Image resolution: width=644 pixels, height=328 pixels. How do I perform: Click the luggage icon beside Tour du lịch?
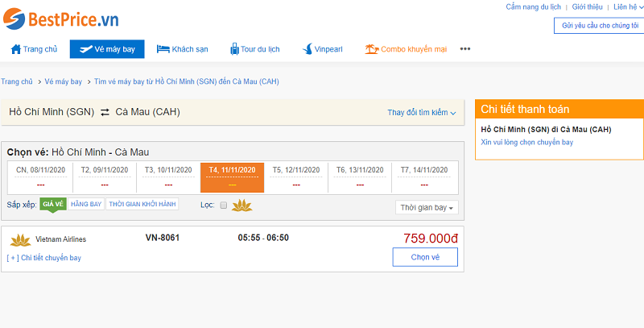[x=234, y=49]
